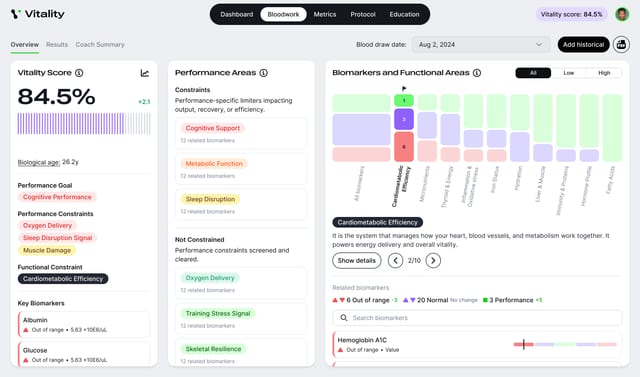Click the Cognitive Performance goal tag
Viewport: 640px width, 377px height.
(57, 197)
